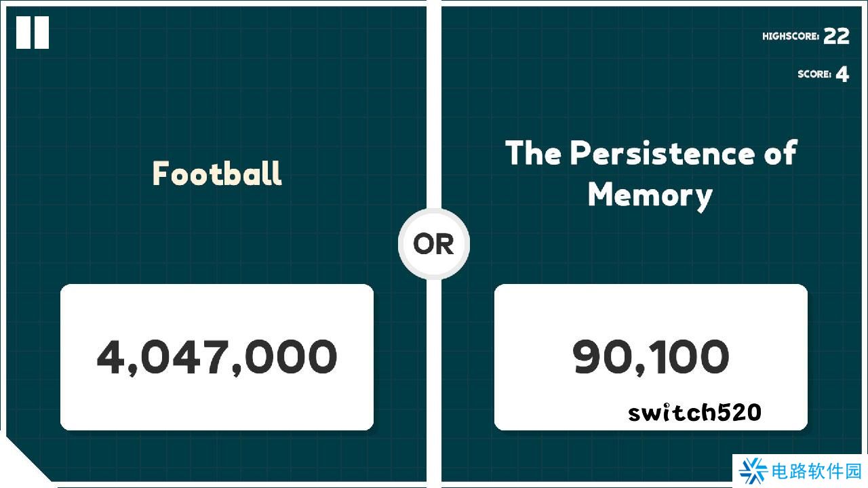This screenshot has height=488, width=868.
Task: Click the highscore value 22
Action: point(836,37)
